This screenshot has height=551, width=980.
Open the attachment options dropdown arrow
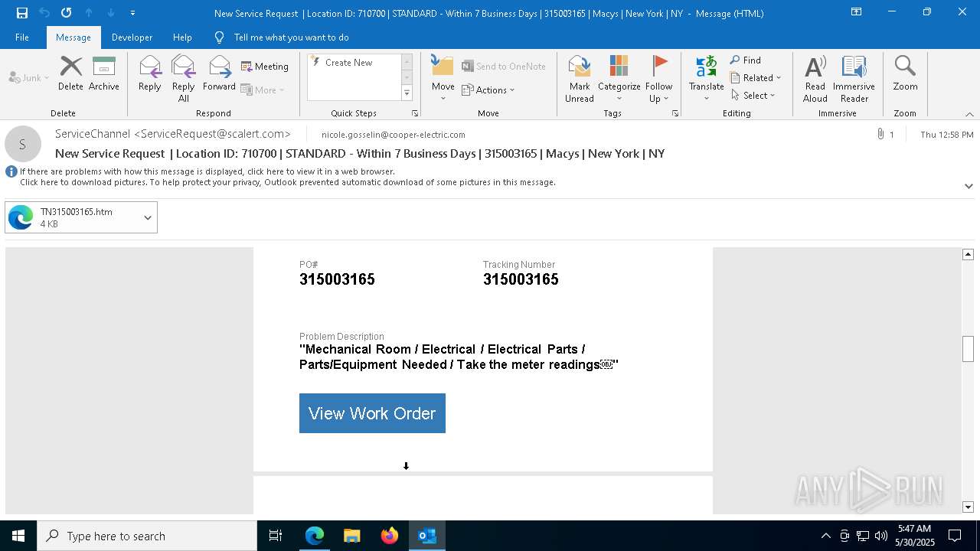tap(148, 217)
